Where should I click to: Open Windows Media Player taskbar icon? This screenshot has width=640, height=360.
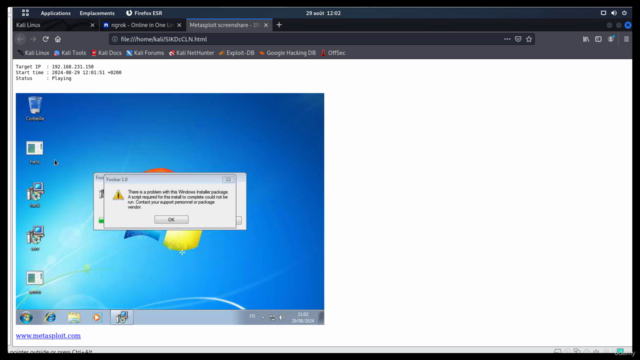97,317
